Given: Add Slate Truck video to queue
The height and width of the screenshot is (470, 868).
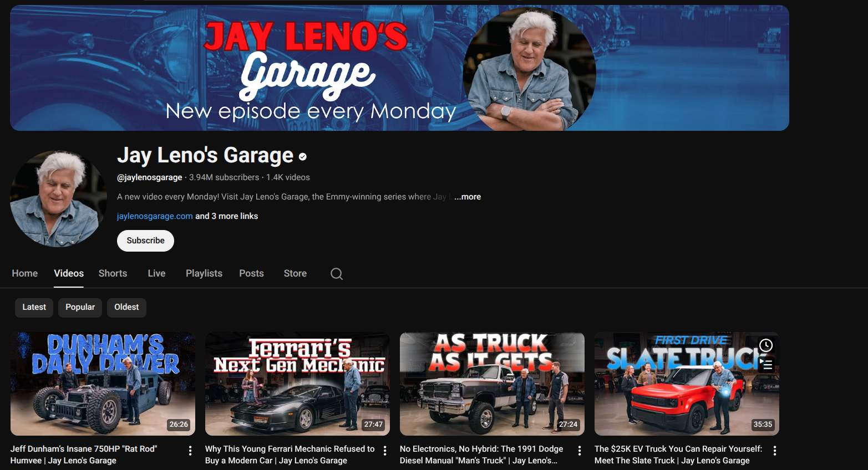Looking at the screenshot, I should point(766,364).
